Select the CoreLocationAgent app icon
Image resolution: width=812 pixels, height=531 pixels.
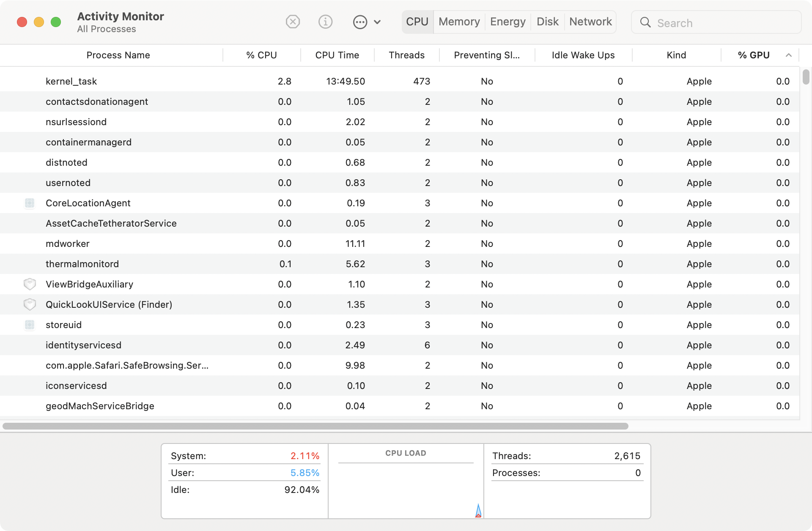[x=30, y=203]
